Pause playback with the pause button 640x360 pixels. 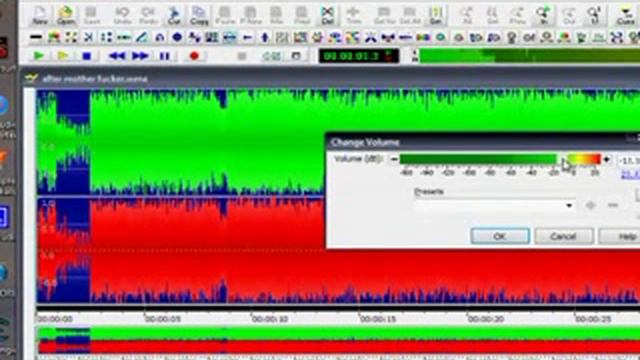click(164, 56)
